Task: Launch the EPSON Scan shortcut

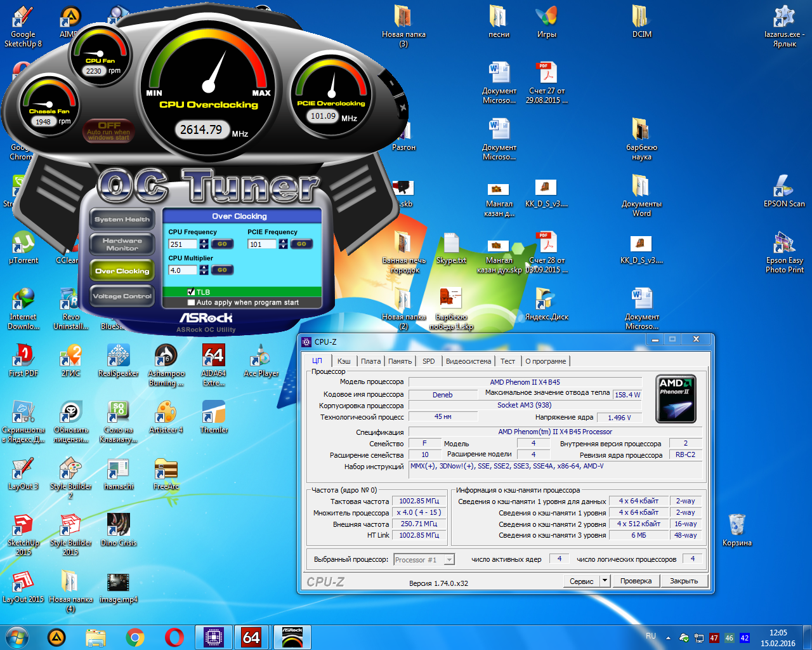Action: click(x=784, y=192)
